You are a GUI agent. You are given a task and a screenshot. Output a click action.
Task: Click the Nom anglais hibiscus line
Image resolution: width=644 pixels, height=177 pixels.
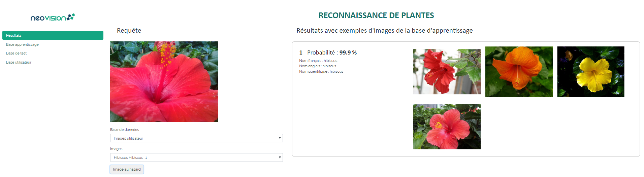pyautogui.click(x=317, y=66)
